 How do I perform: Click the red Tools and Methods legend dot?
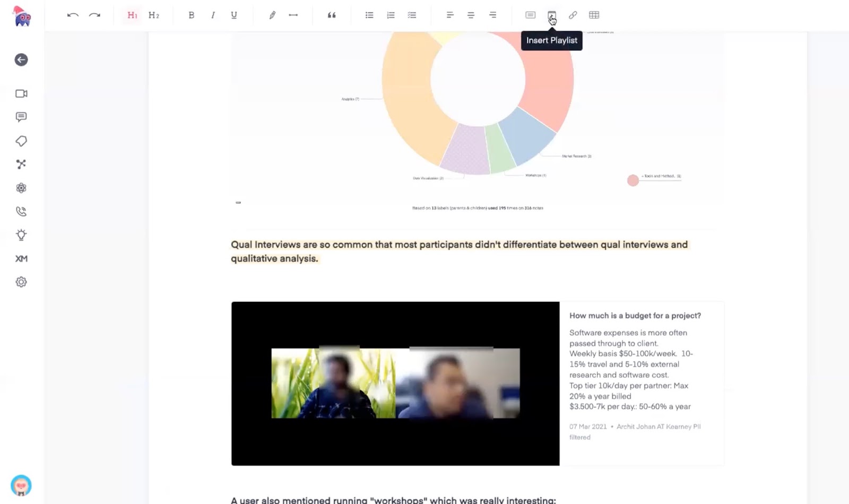633,180
